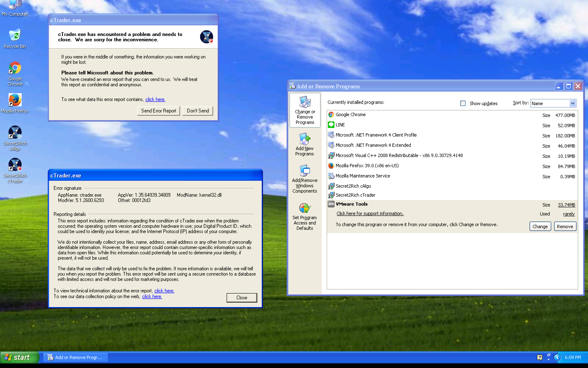Click LINE icon in programs list
The height and width of the screenshot is (368, 588).
click(331, 125)
